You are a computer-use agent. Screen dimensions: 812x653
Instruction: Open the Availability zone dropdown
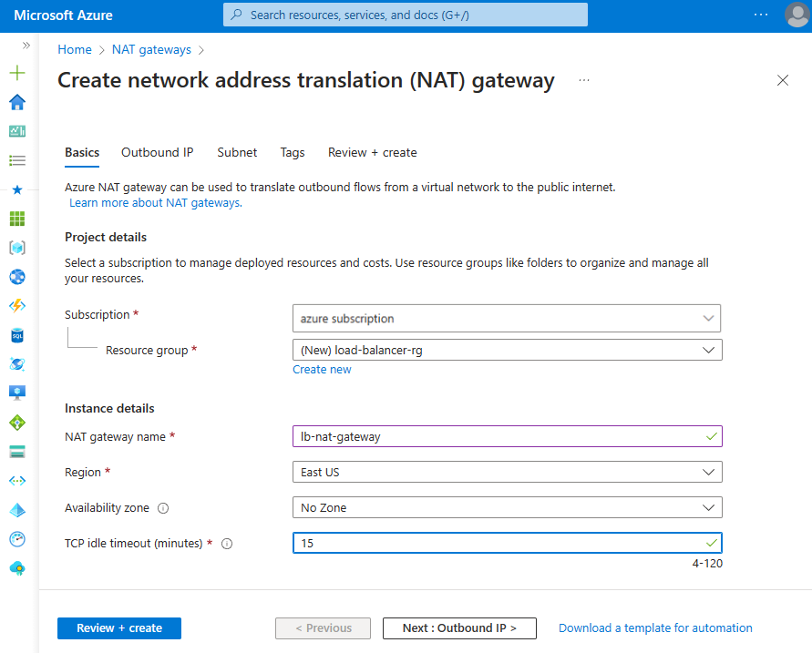[507, 507]
